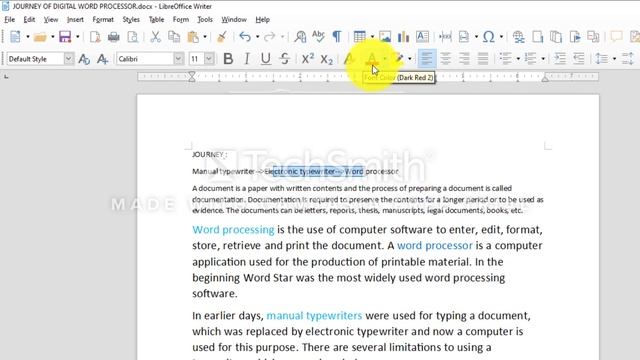Toggle Bold formatting

click(x=228, y=59)
